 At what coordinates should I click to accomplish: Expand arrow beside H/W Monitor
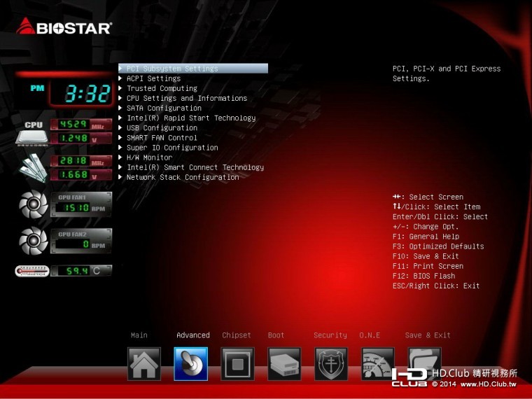(120, 157)
